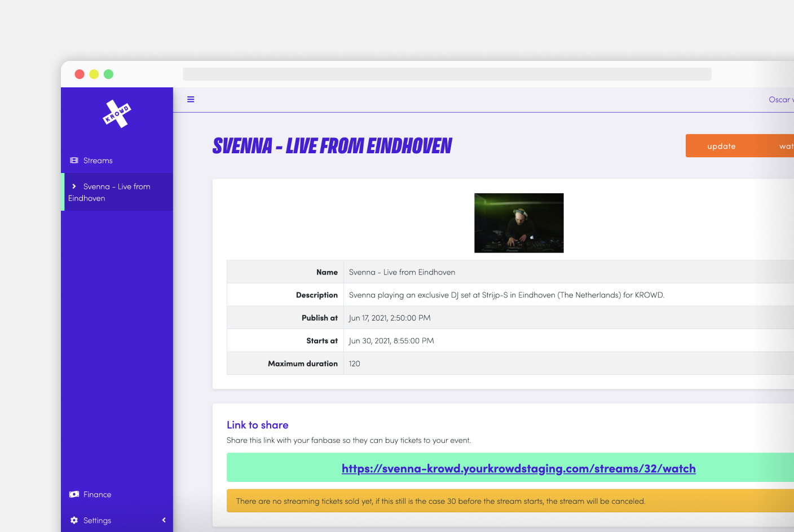Minimize window with yellow button

94,74
